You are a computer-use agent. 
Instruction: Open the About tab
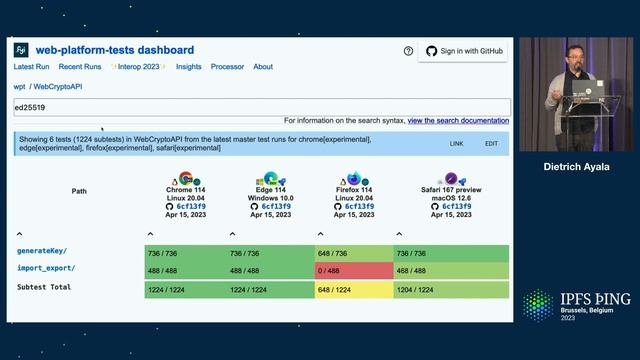pos(263,67)
